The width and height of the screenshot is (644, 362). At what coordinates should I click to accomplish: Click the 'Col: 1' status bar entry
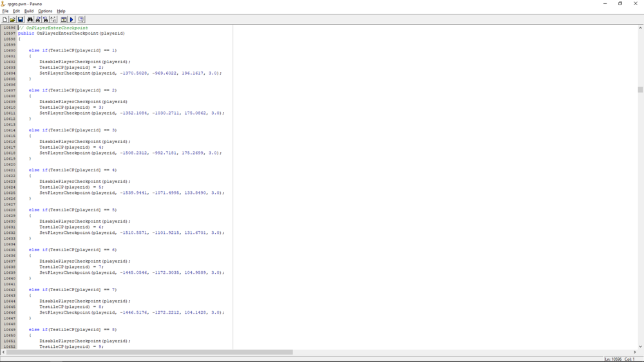(x=630, y=359)
